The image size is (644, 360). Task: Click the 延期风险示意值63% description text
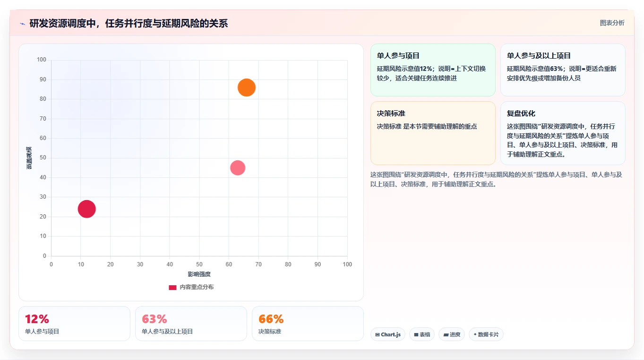[562, 73]
